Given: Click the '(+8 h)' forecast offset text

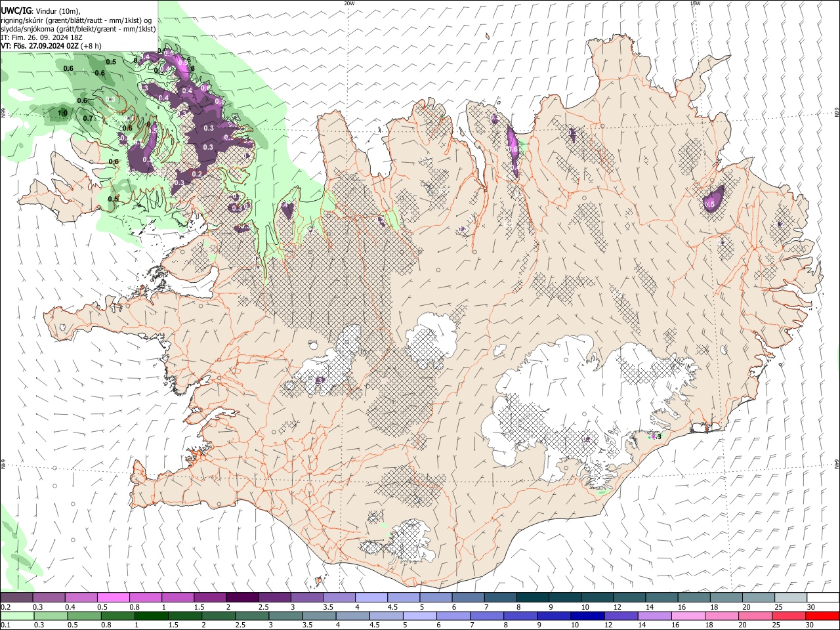Looking at the screenshot, I should click(91, 46).
